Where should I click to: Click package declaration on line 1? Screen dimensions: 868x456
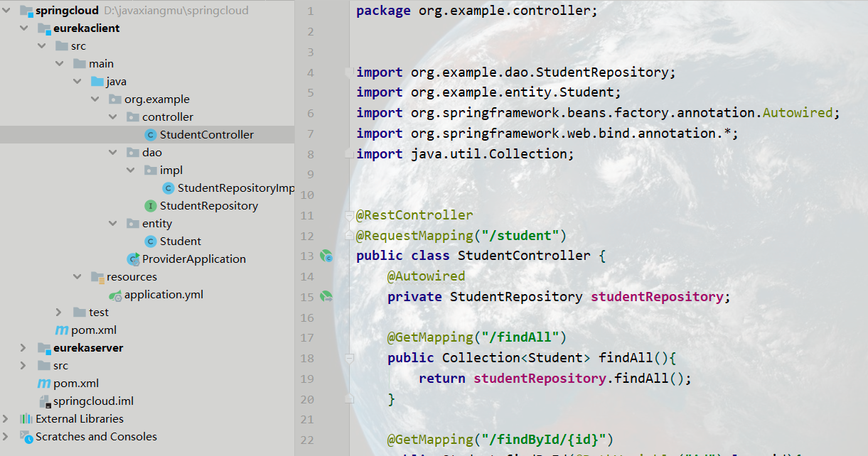(x=477, y=11)
